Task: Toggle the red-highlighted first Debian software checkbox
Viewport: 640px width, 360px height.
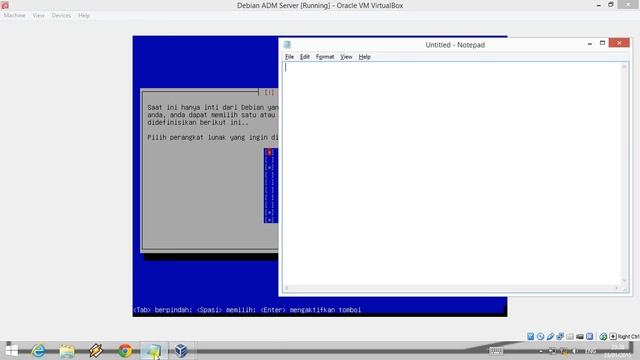Action: [269, 152]
